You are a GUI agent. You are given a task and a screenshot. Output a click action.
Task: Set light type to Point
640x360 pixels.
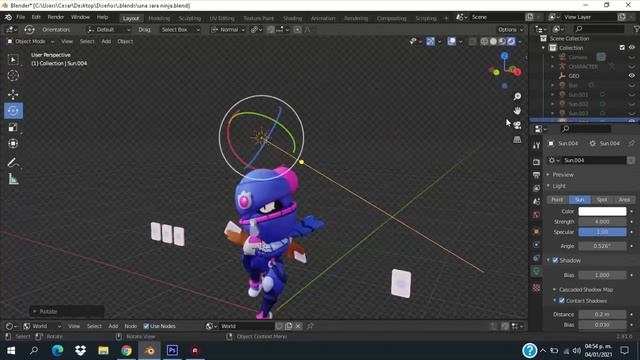point(557,200)
